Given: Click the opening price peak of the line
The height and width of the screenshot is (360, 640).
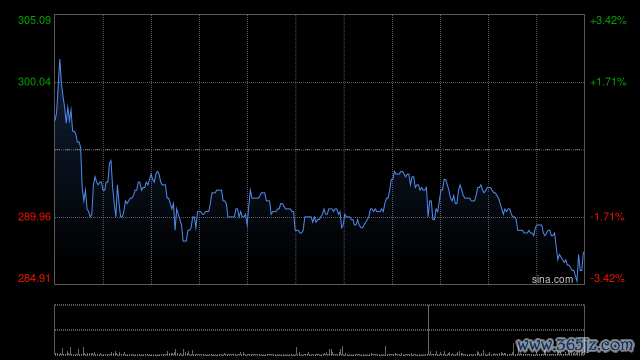Looking at the screenshot, I should (x=60, y=60).
